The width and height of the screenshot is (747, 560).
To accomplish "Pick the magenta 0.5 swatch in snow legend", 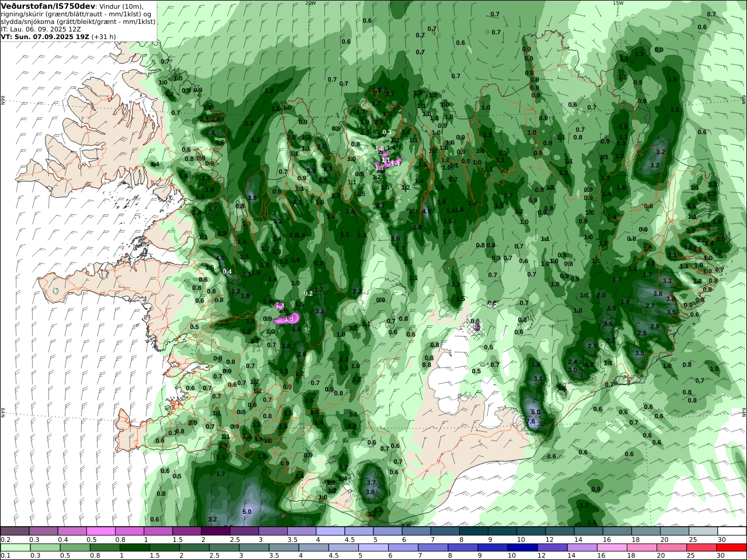I will [100, 531].
